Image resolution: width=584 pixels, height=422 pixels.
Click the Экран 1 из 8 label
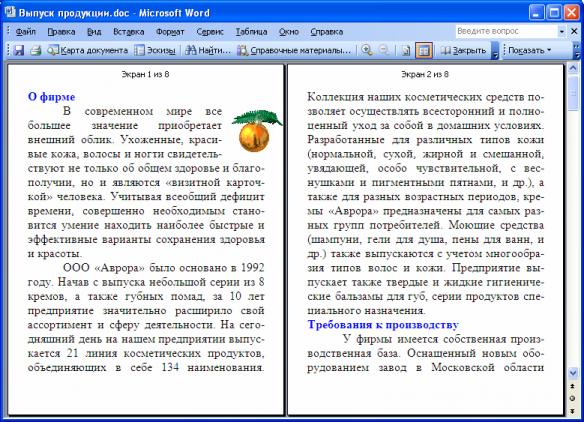[x=145, y=74]
